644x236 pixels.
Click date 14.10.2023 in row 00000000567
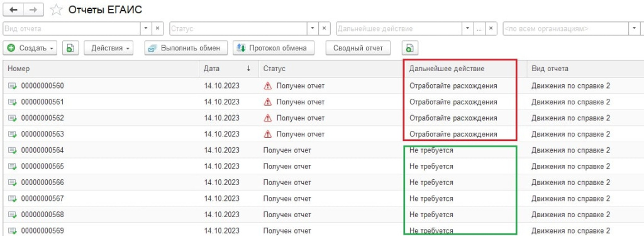click(222, 199)
